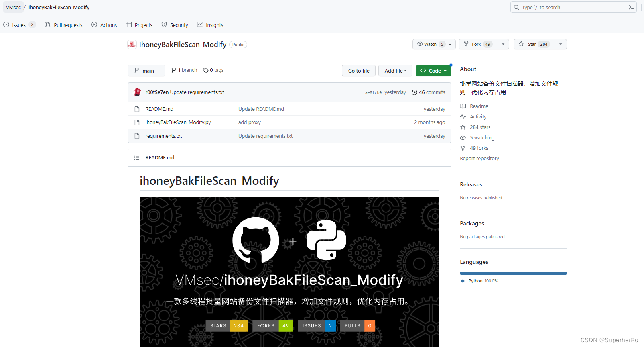
Task: Click the FORKS 49 badge
Action: [273, 326]
